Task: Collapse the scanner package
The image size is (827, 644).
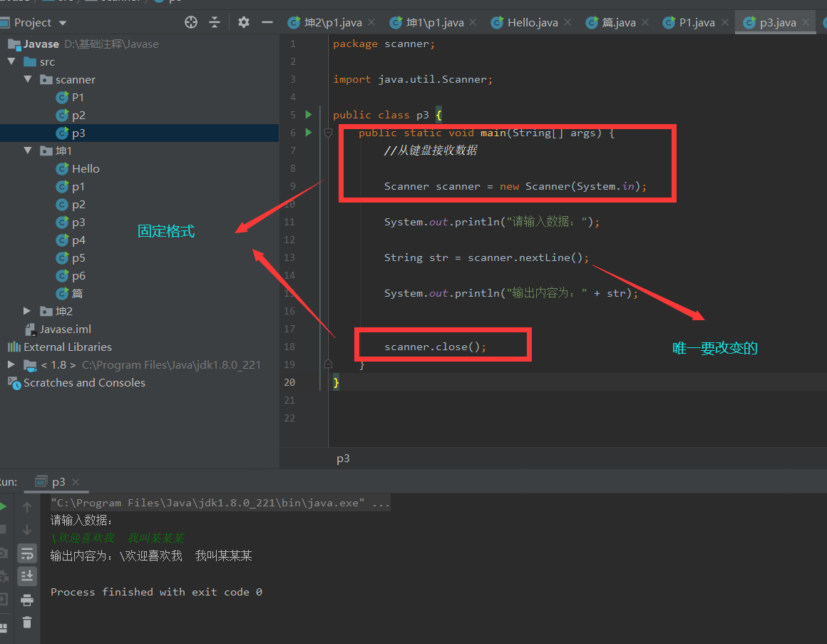Action: point(28,80)
